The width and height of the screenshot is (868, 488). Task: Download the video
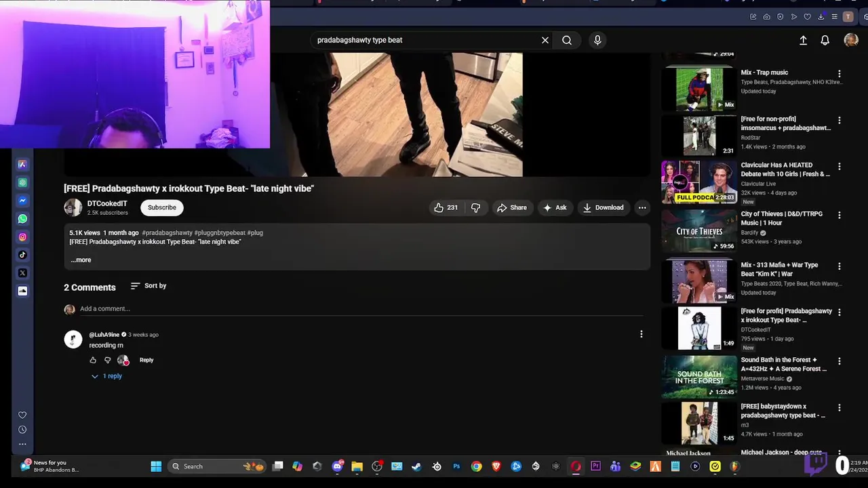(603, 207)
